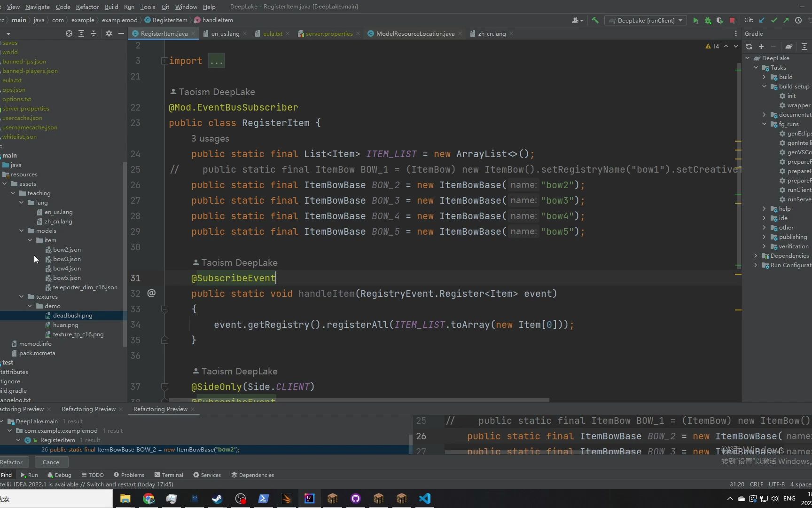Open the DeepLake runClient configuration dropdown

click(680, 20)
